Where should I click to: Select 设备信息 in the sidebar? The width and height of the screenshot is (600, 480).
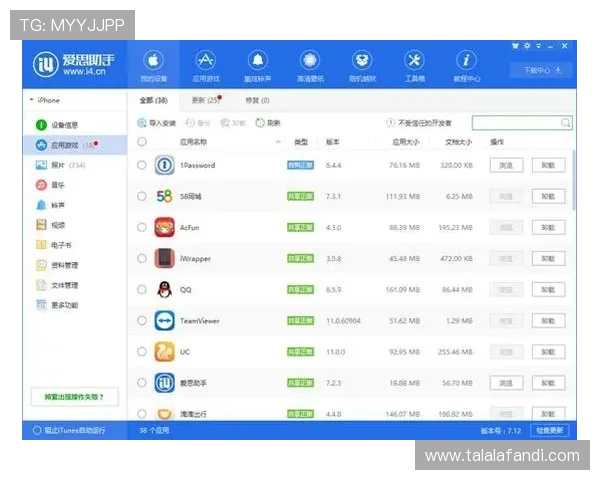(75, 125)
